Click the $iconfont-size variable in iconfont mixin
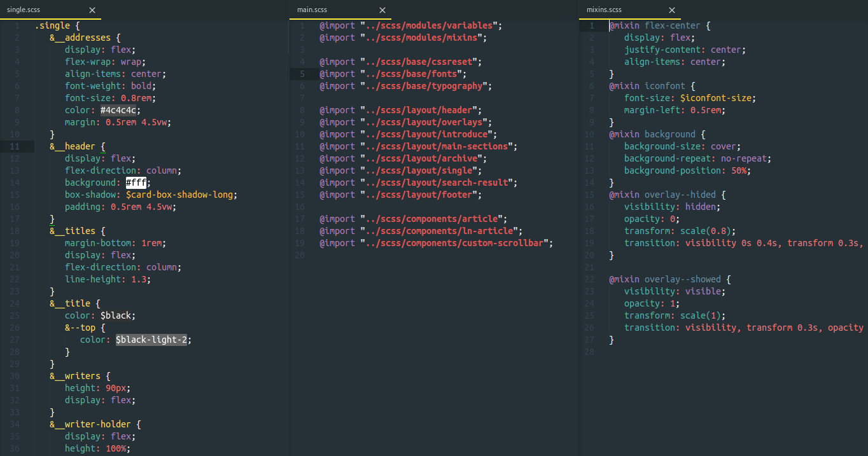This screenshot has height=456, width=868. pyautogui.click(x=718, y=97)
